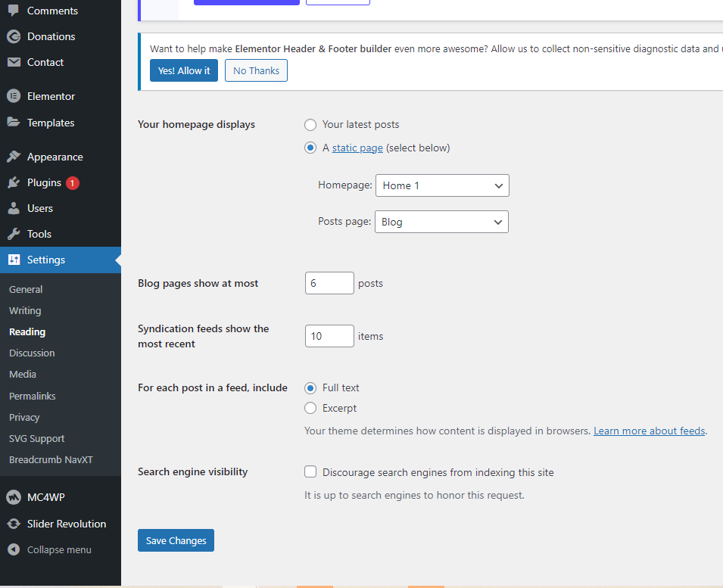The height and width of the screenshot is (588, 723).
Task: Enable discourage search engines checkbox
Action: 310,472
